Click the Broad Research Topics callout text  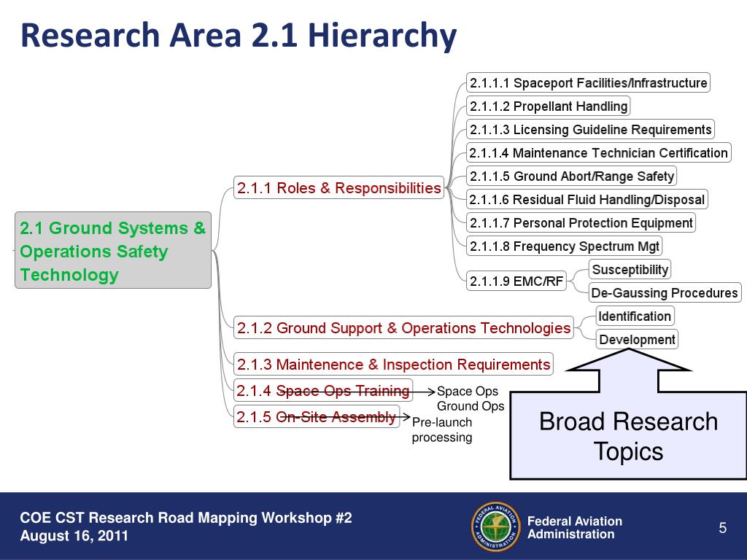(x=628, y=436)
